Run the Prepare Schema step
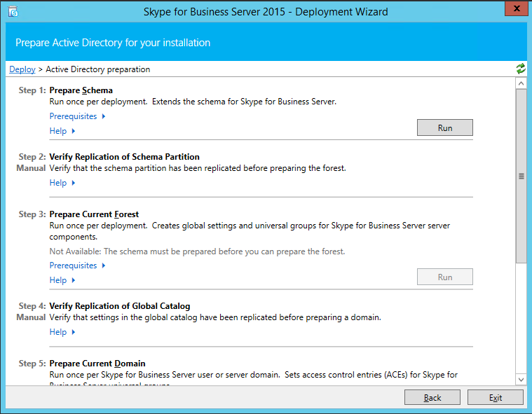The width and height of the screenshot is (532, 414). pos(444,127)
